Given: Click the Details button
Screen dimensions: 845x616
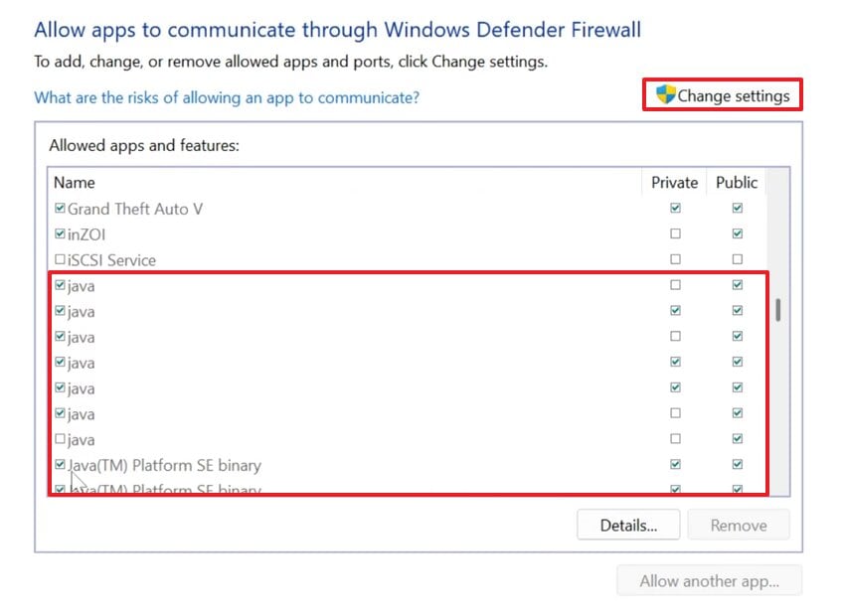Looking at the screenshot, I should point(628,525).
